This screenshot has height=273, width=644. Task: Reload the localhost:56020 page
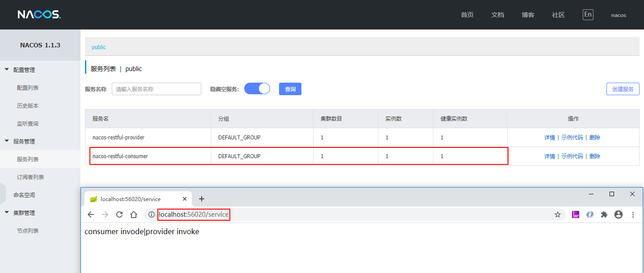119,214
